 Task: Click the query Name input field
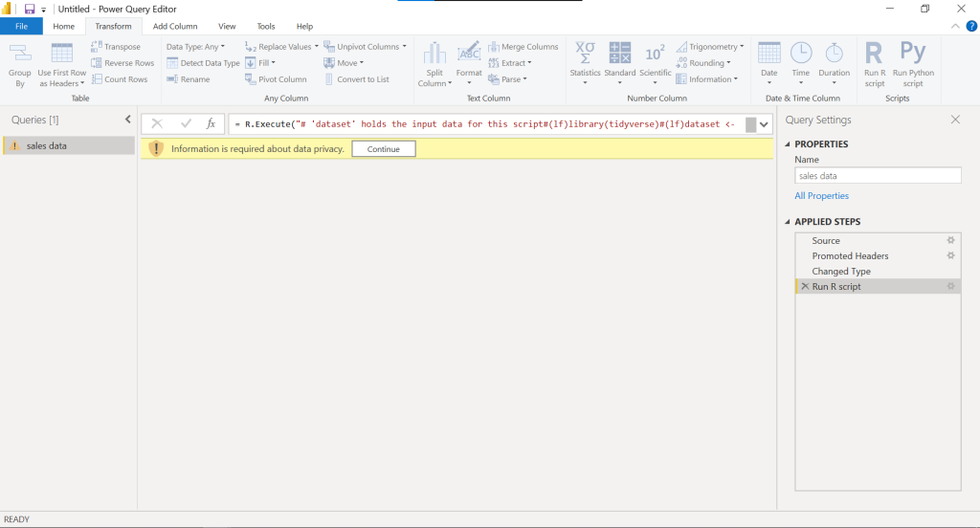coord(878,176)
